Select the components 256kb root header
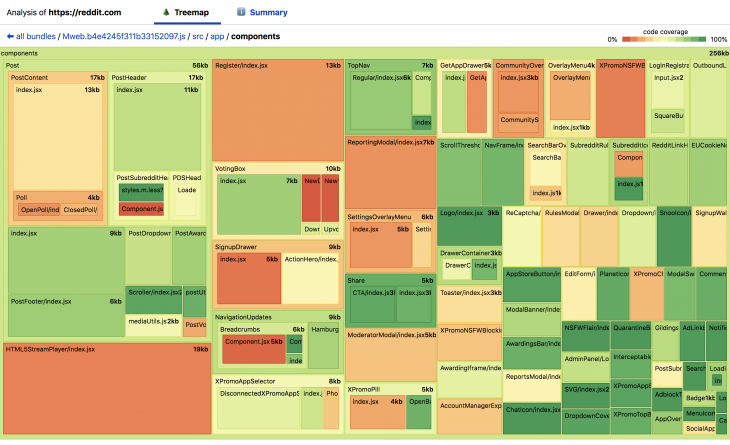The image size is (730, 445). (365, 53)
